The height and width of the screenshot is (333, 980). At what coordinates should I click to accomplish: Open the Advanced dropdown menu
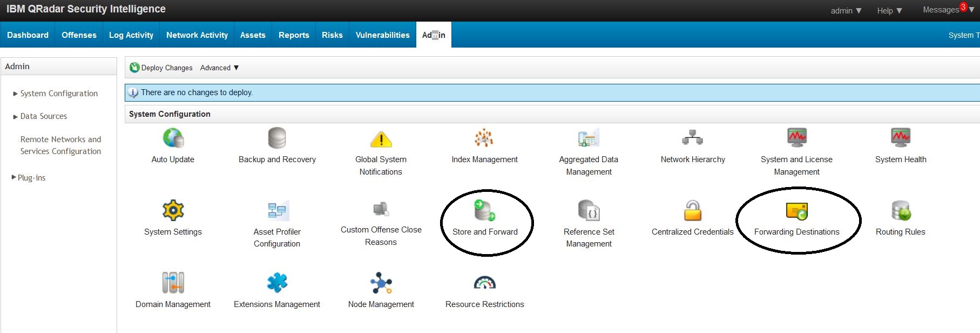tap(219, 68)
